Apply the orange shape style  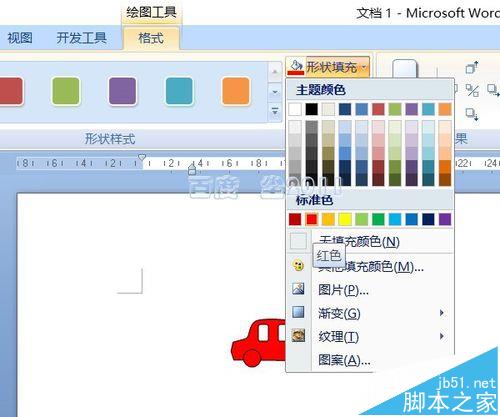click(236, 91)
